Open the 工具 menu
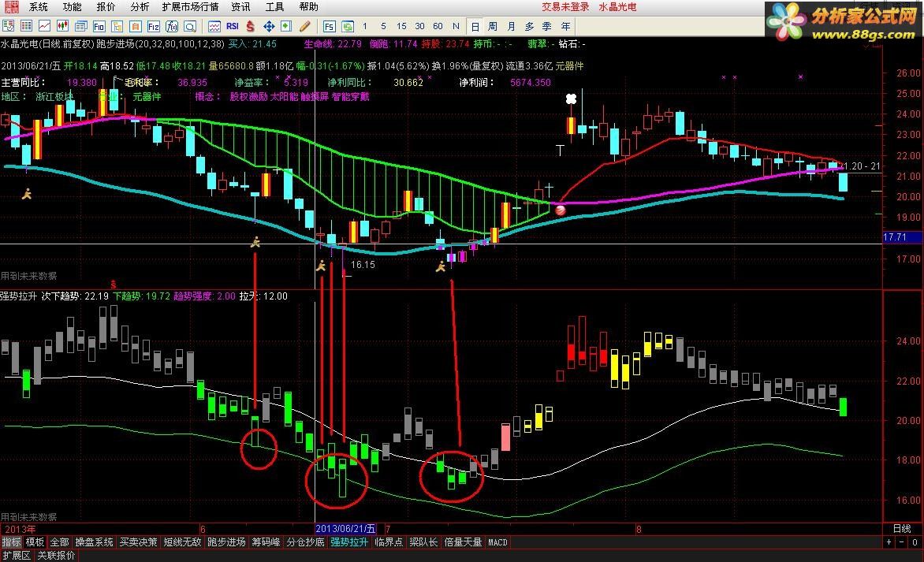Image resolution: width=924 pixels, height=562 pixels. 274,7
